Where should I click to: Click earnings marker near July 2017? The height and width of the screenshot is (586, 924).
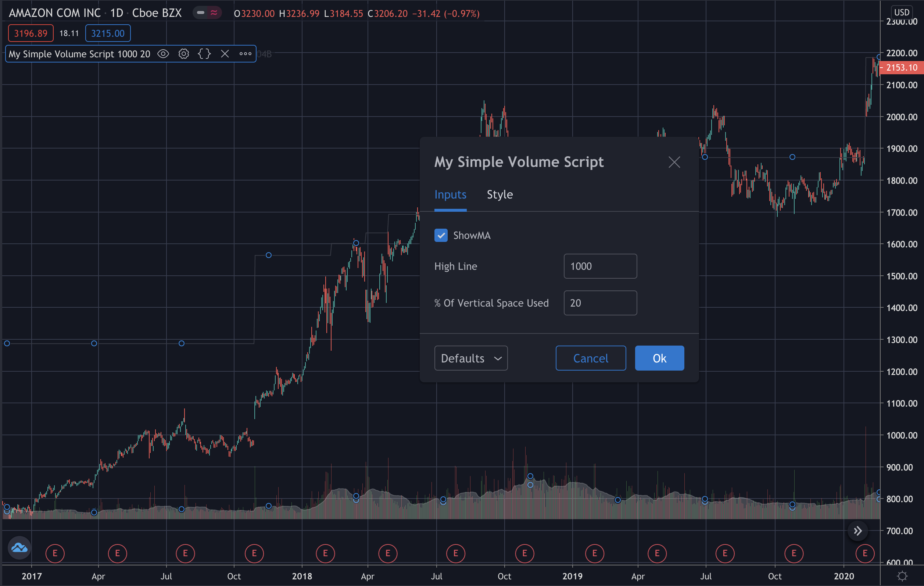click(x=185, y=553)
